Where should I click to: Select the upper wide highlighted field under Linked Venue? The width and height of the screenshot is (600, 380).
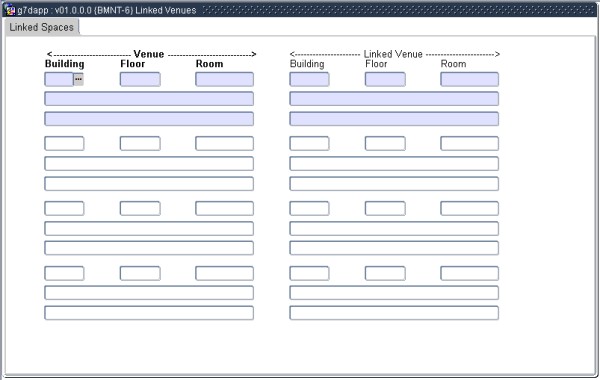point(394,99)
